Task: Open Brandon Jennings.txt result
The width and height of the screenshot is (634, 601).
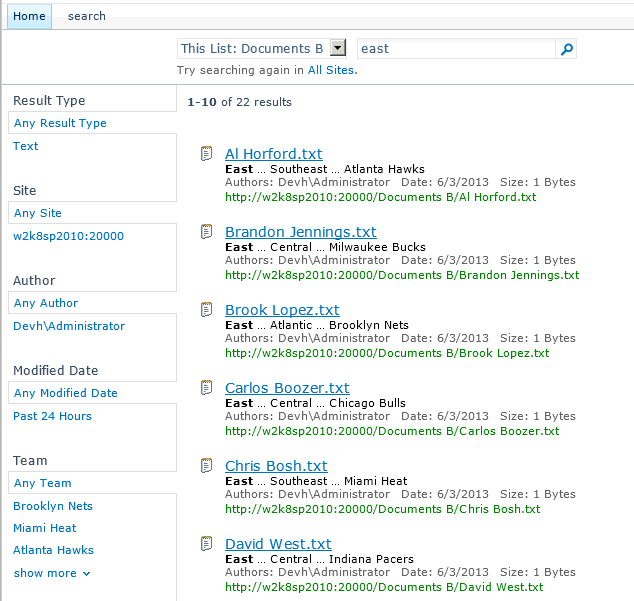Action: pos(301,232)
